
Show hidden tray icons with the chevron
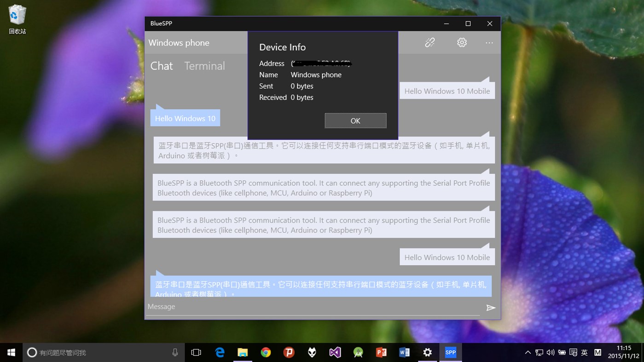click(528, 352)
